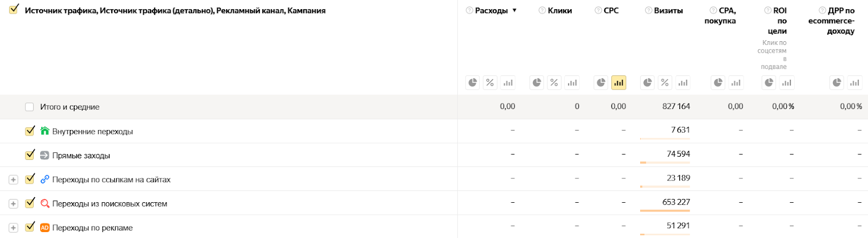Switch Расходы column to percent view

tap(490, 82)
